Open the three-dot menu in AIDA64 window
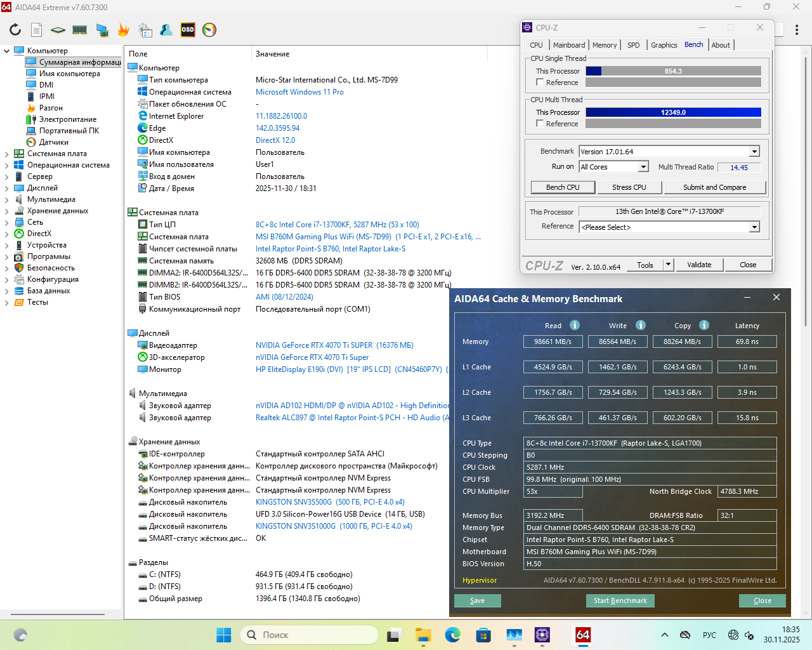 [x=797, y=30]
